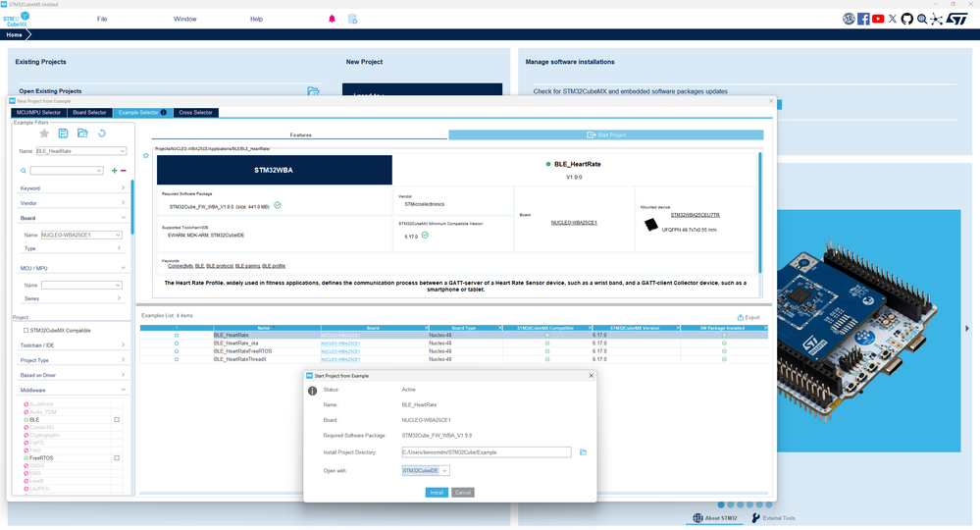980x530 pixels.
Task: Click the favorites star filter icon
Action: tap(44, 133)
